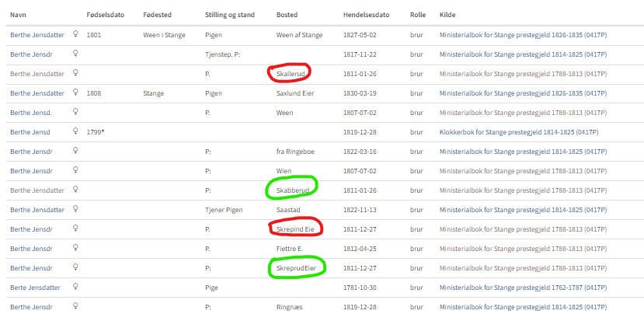
Task: Select the Tjener Pigen occupation cell
Action: tap(224, 210)
